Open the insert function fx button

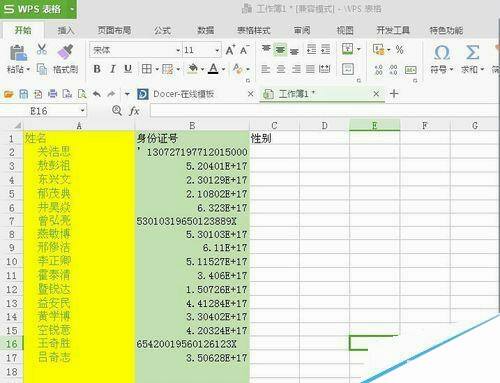coord(134,111)
